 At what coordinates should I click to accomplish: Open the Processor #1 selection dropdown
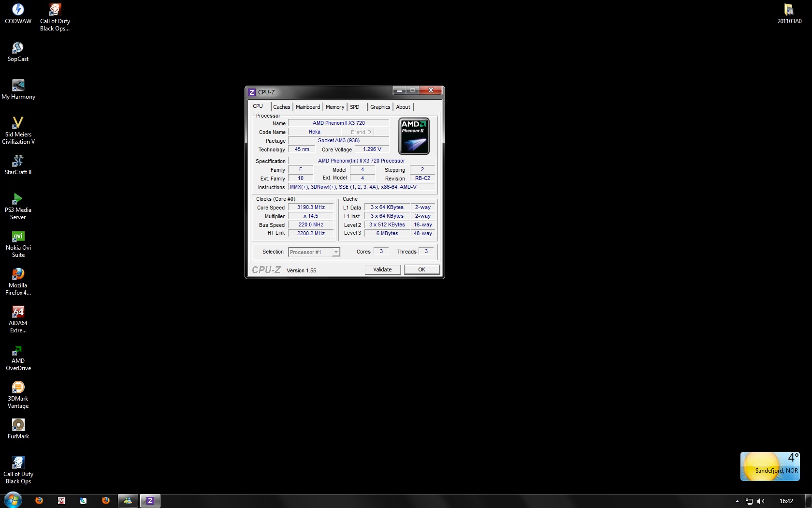point(314,252)
